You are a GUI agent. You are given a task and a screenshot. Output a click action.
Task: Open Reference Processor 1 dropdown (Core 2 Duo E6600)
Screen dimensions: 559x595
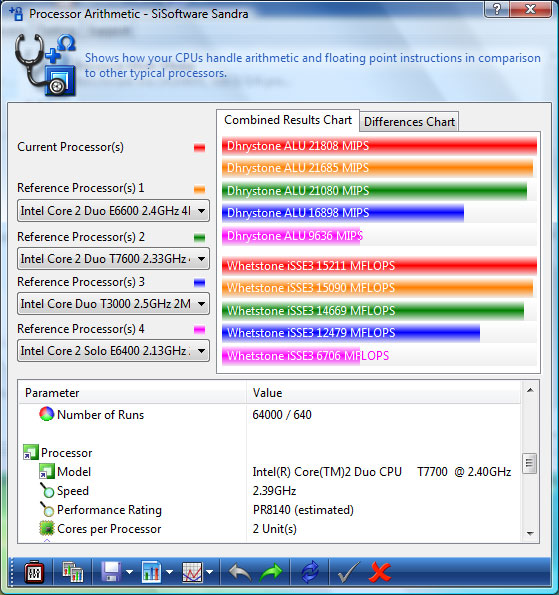113,211
